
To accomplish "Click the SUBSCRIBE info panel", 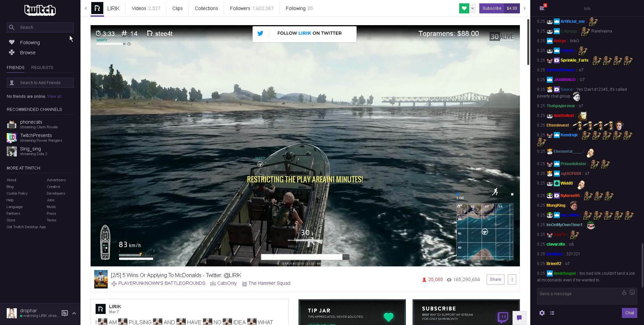I will (466, 312).
